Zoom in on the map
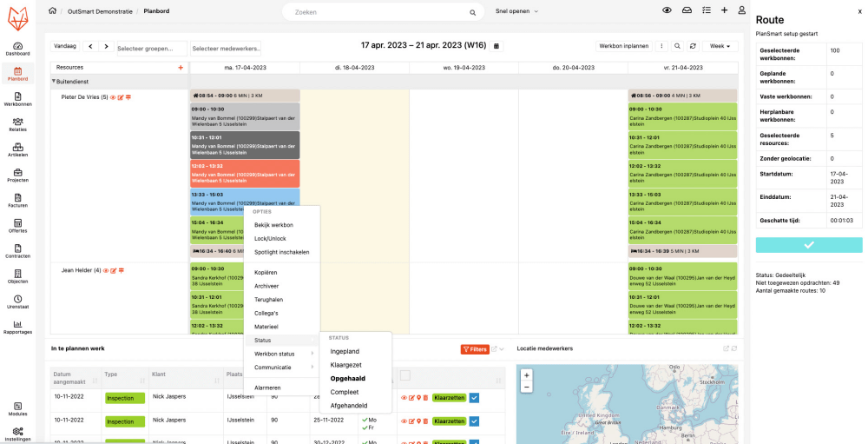Screen dimensions: 868x444 tap(526, 375)
